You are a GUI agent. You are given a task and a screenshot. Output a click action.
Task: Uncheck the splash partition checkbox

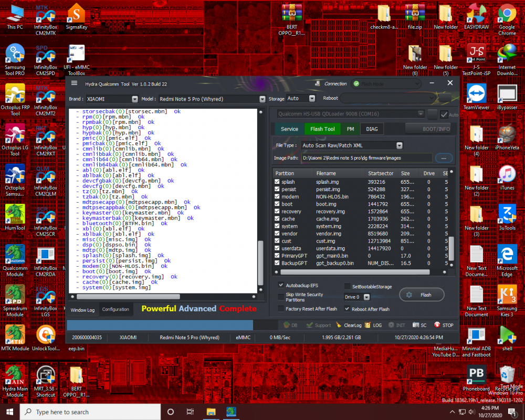click(x=277, y=182)
